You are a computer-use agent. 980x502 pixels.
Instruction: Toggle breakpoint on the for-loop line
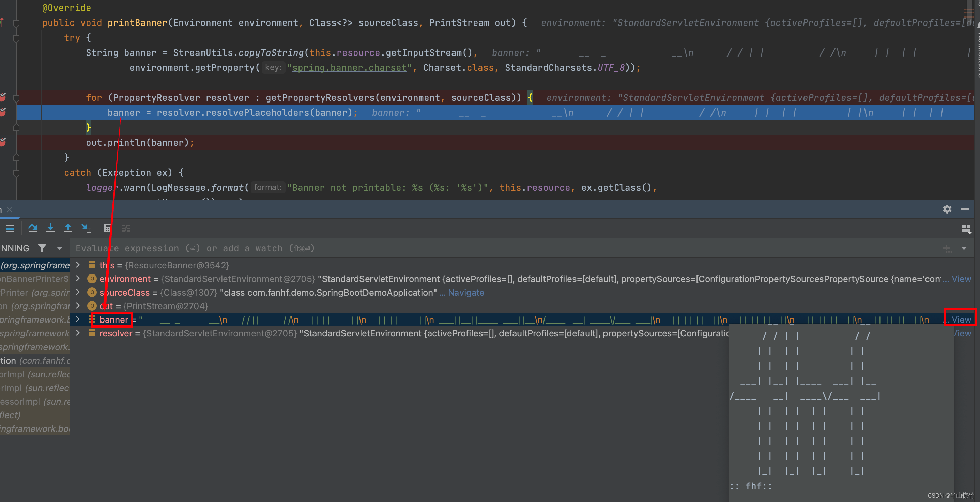[x=3, y=97]
